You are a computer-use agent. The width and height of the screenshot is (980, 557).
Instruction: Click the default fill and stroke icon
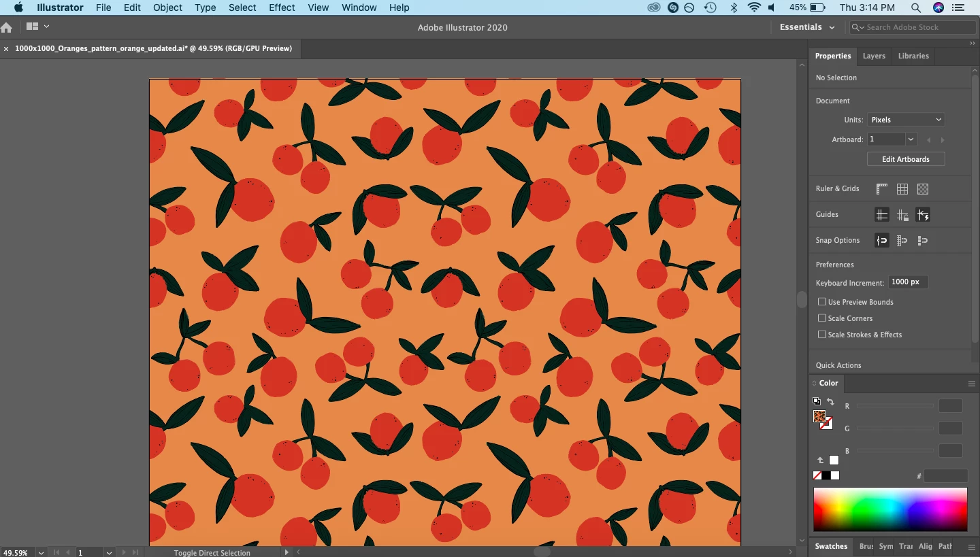coord(817,402)
